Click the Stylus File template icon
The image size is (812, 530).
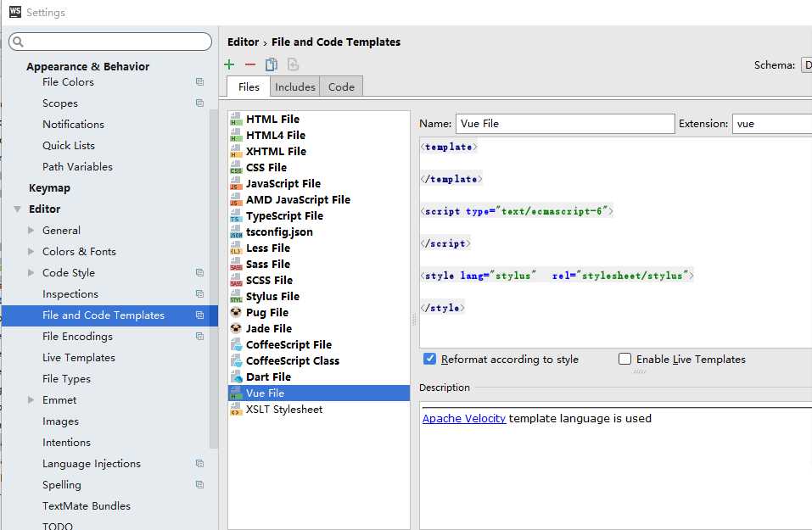(236, 296)
